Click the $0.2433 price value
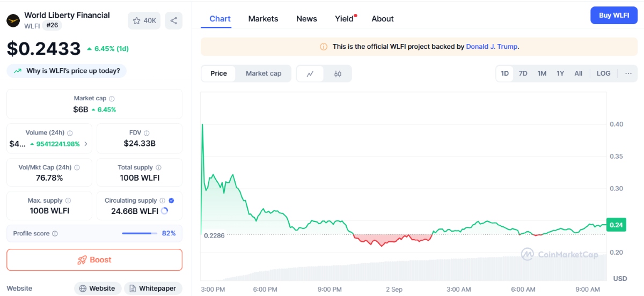 pos(43,49)
